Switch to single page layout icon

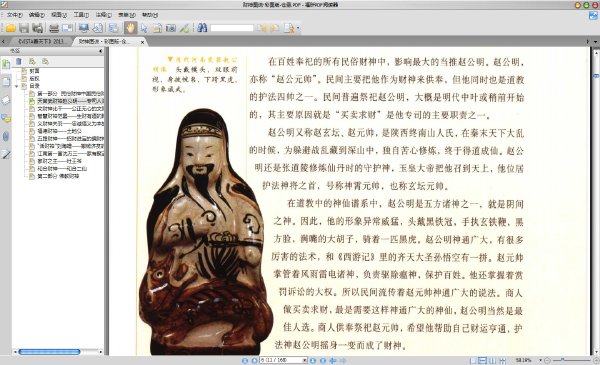click(x=473, y=360)
